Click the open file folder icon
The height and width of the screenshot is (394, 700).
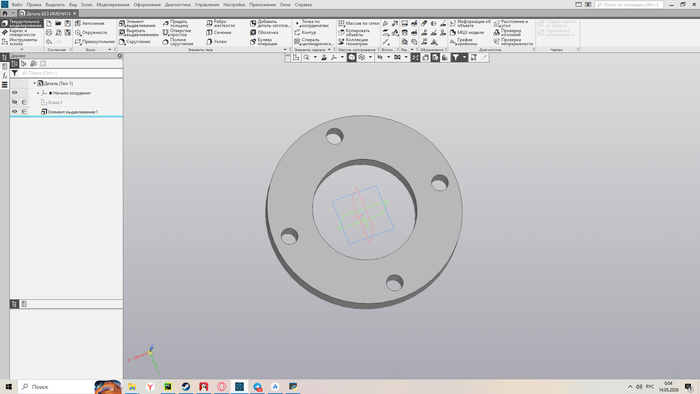[x=58, y=23]
